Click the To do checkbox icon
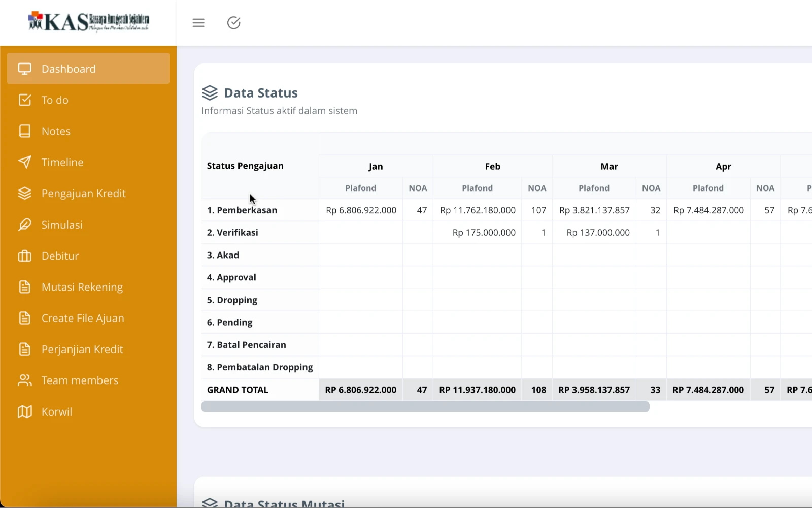The image size is (812, 508). pyautogui.click(x=25, y=100)
